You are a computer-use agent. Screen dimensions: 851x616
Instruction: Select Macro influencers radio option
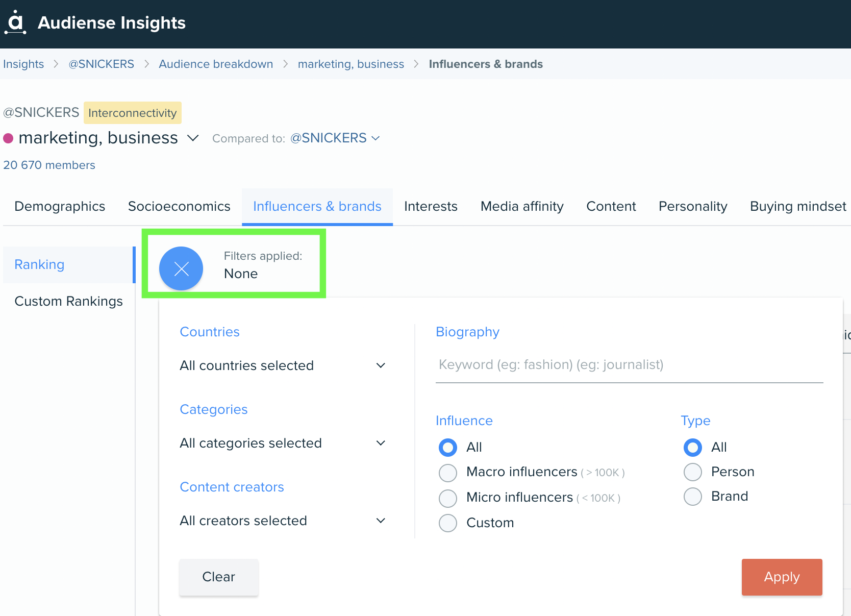(448, 473)
